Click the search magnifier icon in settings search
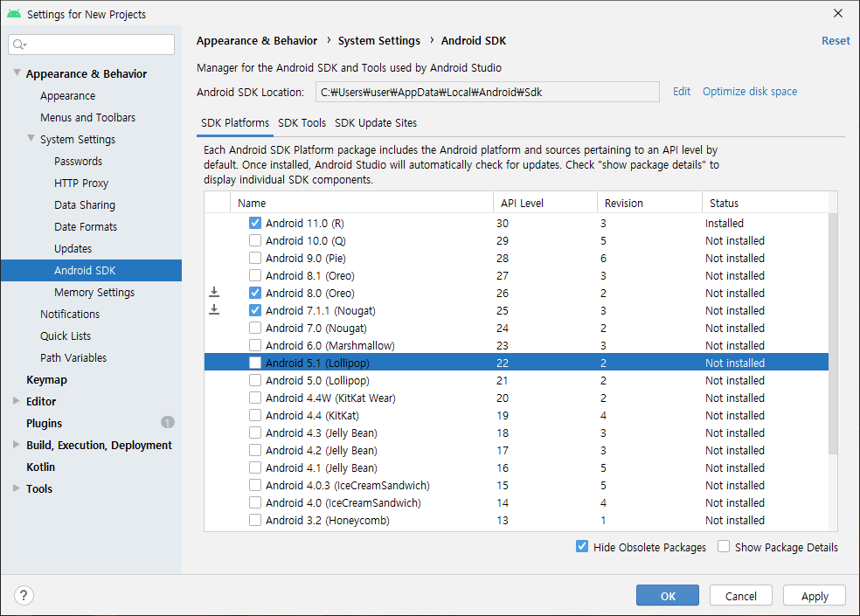This screenshot has width=860, height=616. [19, 45]
